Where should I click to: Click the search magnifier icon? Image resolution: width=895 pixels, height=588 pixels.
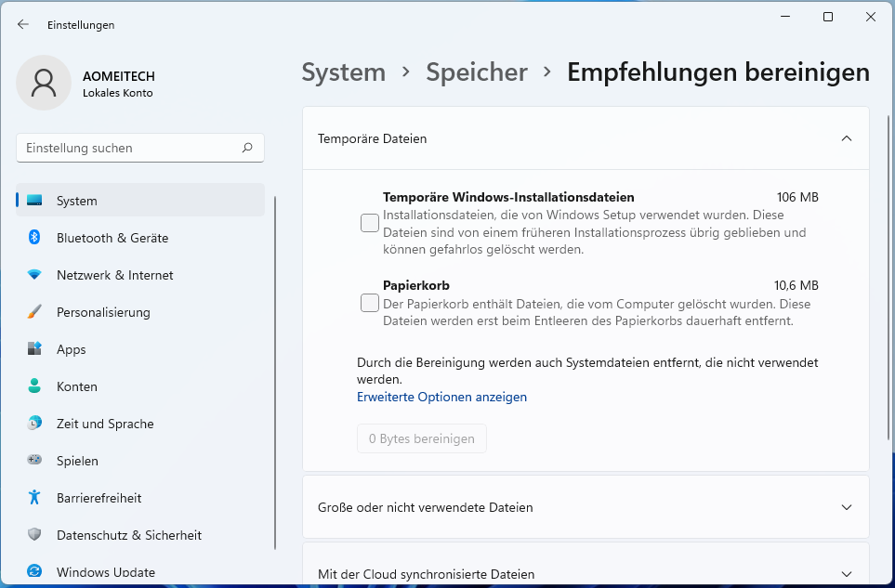click(247, 148)
